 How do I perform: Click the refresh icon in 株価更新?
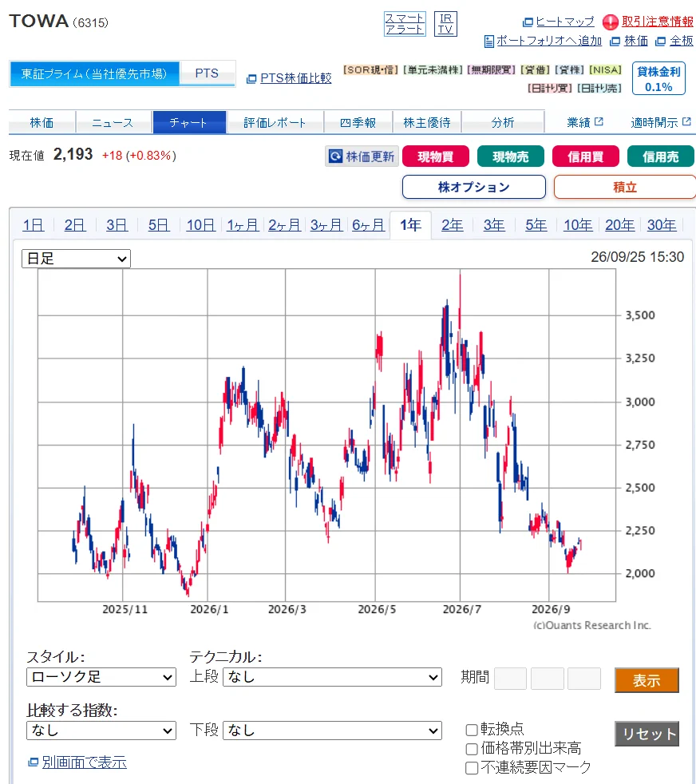tap(335, 156)
